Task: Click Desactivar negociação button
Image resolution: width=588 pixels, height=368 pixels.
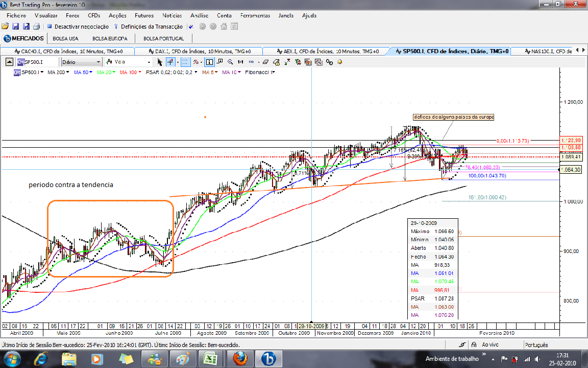Action: pos(78,27)
